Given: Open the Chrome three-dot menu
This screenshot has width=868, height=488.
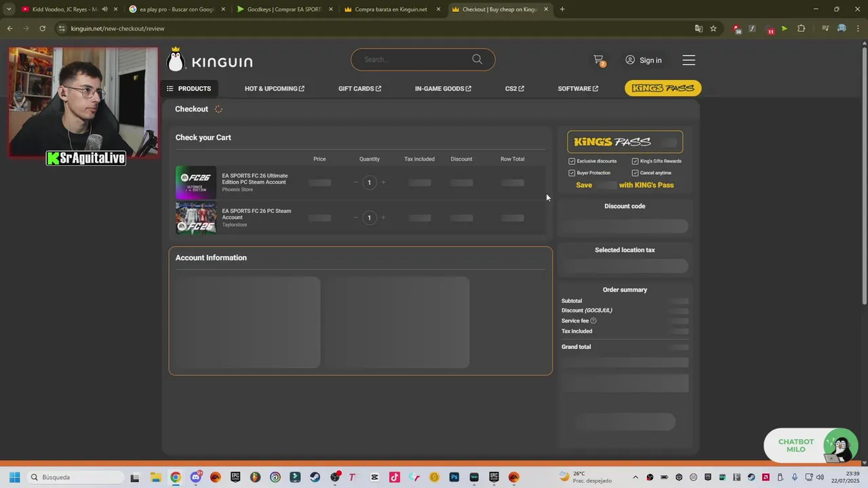Looking at the screenshot, I should [858, 28].
